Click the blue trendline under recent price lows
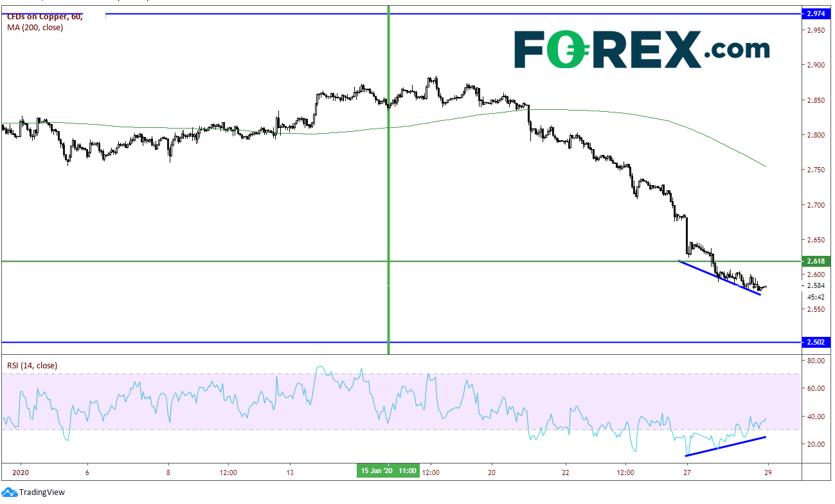 [720, 277]
